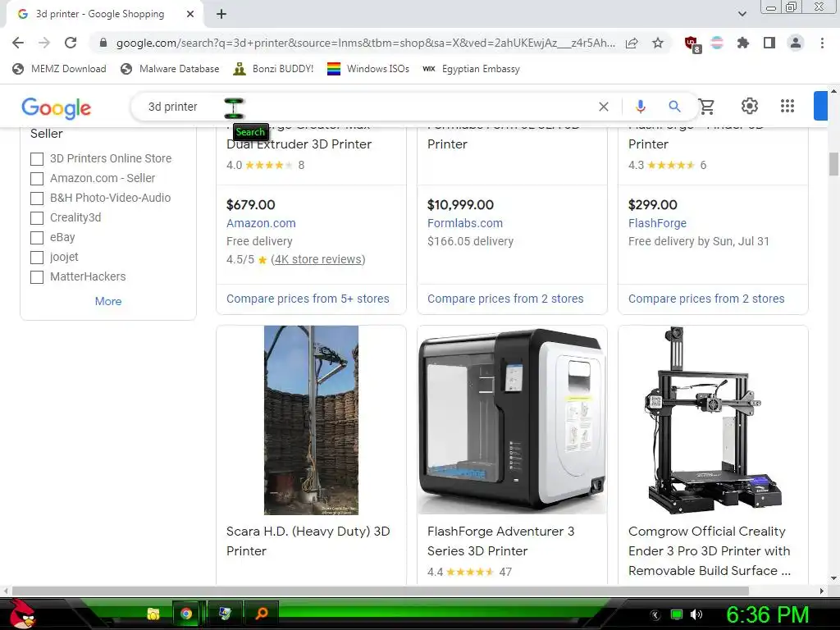Open Amazon.com seller link
The height and width of the screenshot is (630, 840).
(x=261, y=223)
